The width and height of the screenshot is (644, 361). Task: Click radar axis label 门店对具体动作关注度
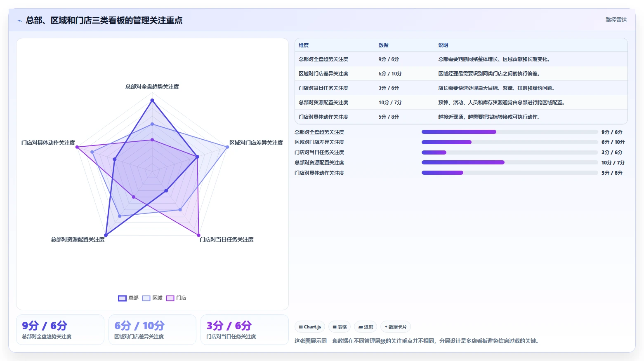click(x=48, y=143)
